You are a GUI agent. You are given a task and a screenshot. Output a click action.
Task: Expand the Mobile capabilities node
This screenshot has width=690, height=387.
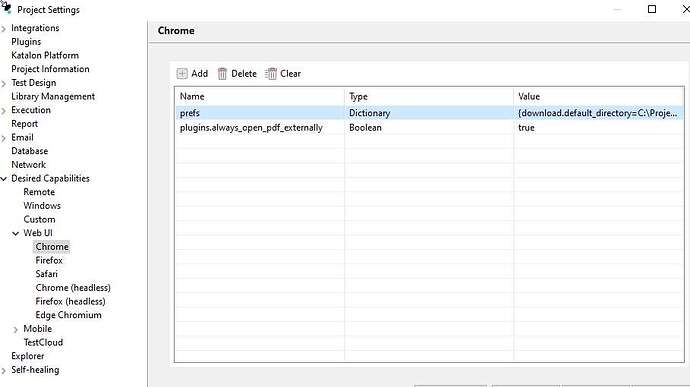pos(16,329)
